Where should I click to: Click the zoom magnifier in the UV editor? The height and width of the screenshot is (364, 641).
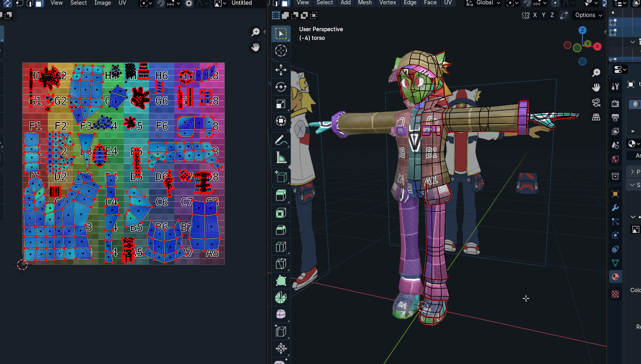256,32
